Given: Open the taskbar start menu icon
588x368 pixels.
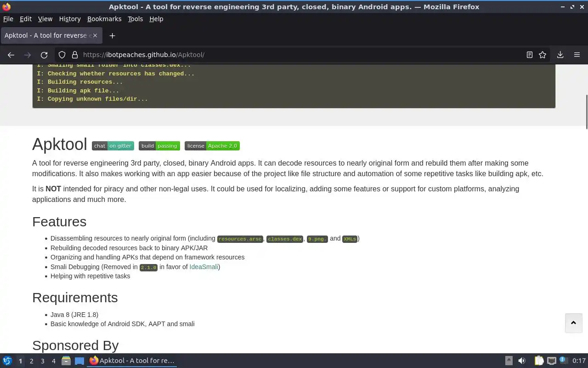Looking at the screenshot, I should pos(7,361).
